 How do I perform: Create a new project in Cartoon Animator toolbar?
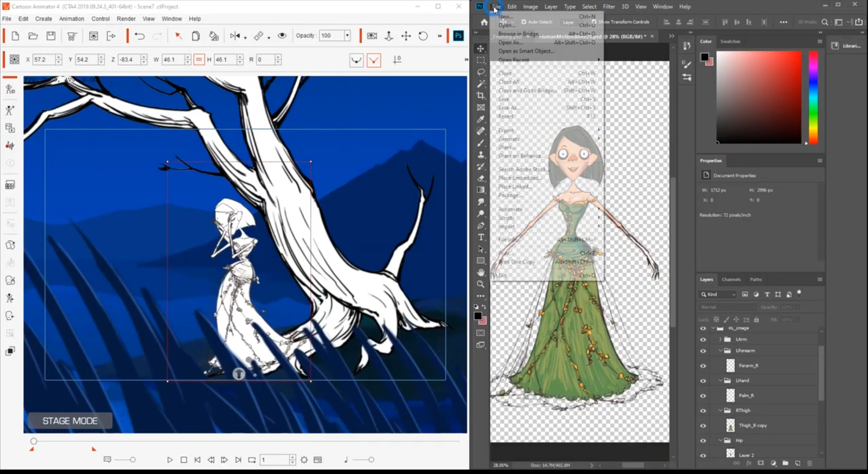(x=15, y=36)
